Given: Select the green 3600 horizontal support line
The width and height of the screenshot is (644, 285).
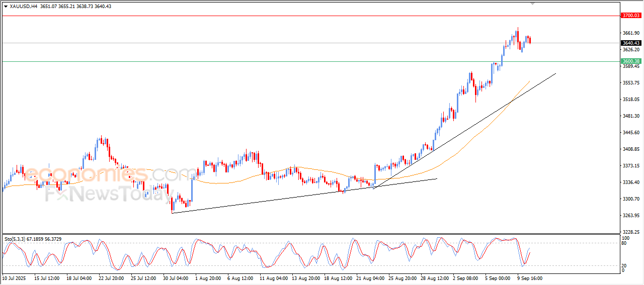Looking at the screenshot, I should point(310,61).
